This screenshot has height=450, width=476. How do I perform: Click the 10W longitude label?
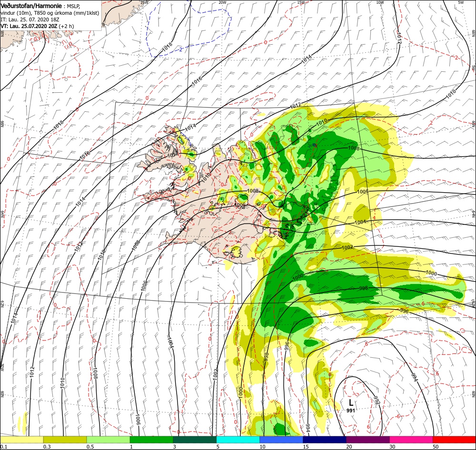click(x=380, y=2)
